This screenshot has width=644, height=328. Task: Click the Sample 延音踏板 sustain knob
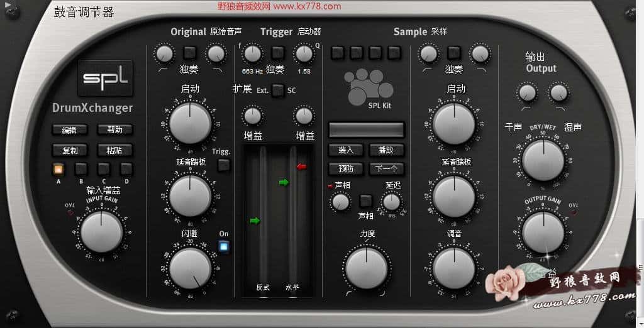(454, 197)
